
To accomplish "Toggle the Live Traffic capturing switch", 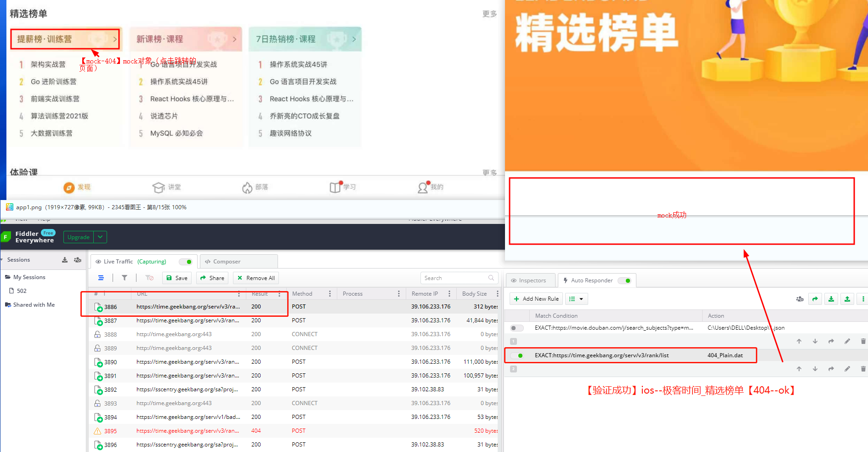I will pos(186,262).
